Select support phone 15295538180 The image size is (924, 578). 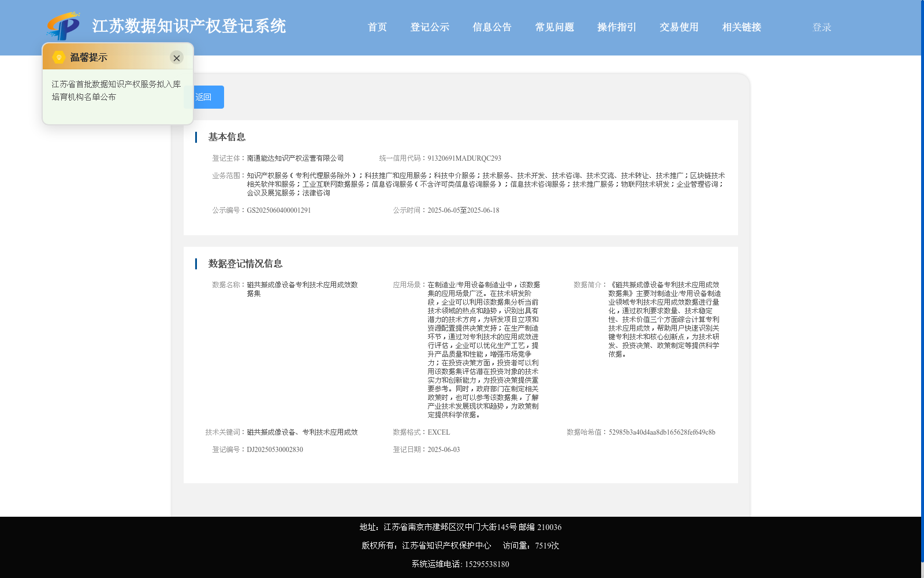click(487, 564)
